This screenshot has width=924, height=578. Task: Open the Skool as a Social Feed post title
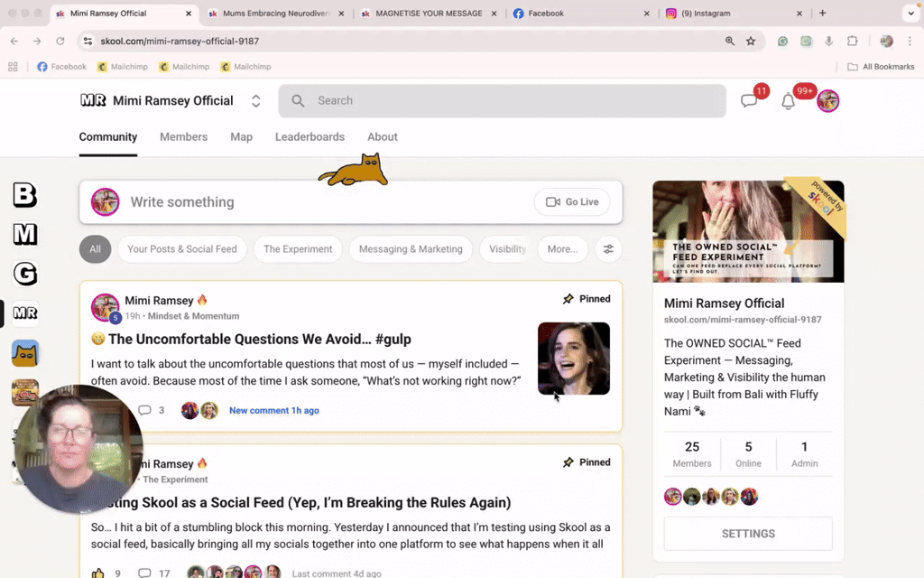tap(303, 502)
